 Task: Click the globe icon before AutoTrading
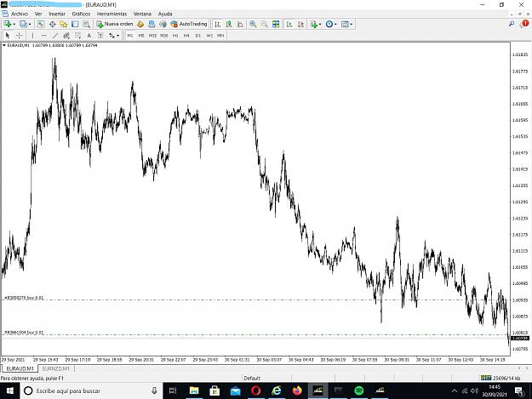click(163, 24)
